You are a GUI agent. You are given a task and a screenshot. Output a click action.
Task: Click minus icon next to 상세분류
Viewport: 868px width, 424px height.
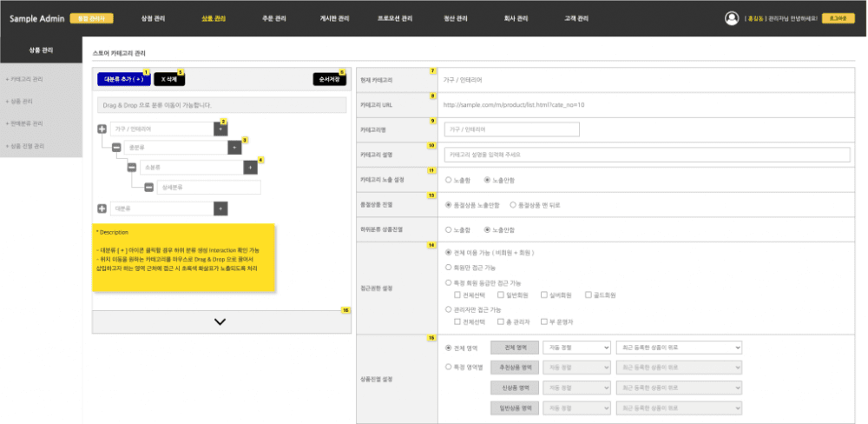point(149,187)
